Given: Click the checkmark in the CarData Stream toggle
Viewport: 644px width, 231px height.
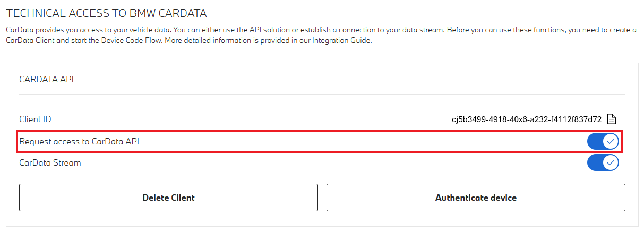Looking at the screenshot, I should (611, 162).
